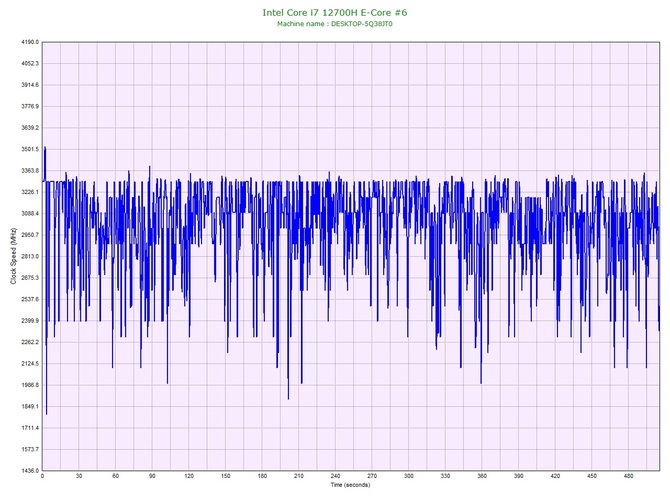Image resolution: width=670 pixels, height=502 pixels.
Task: Click the 150 tick on time axis
Action: [x=226, y=476]
